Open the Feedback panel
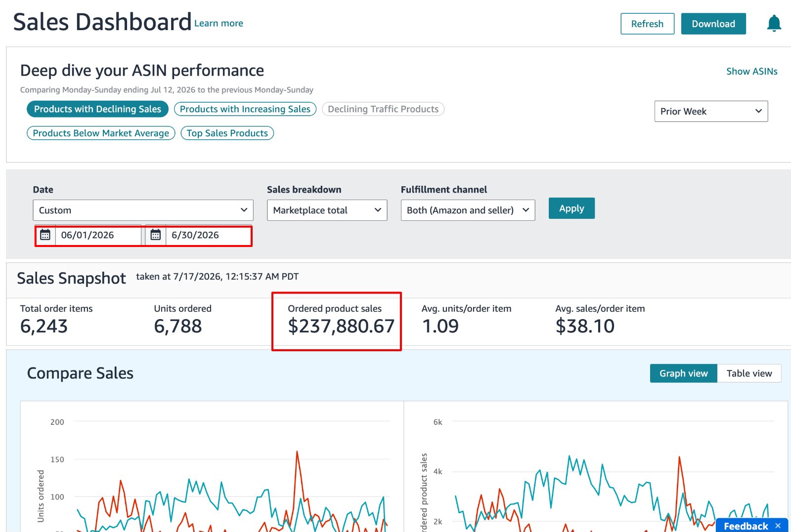 tap(746, 526)
